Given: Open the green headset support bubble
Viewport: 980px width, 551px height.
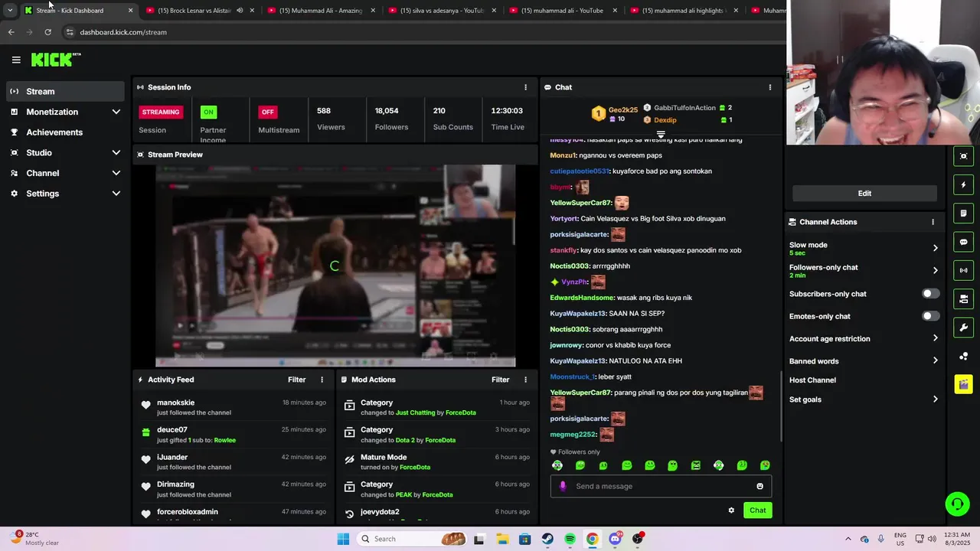Looking at the screenshot, I should (x=957, y=504).
